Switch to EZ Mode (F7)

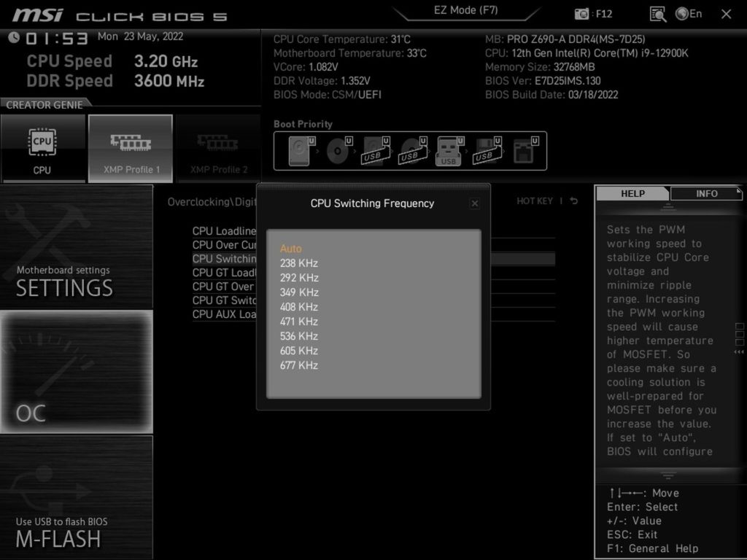465,10
